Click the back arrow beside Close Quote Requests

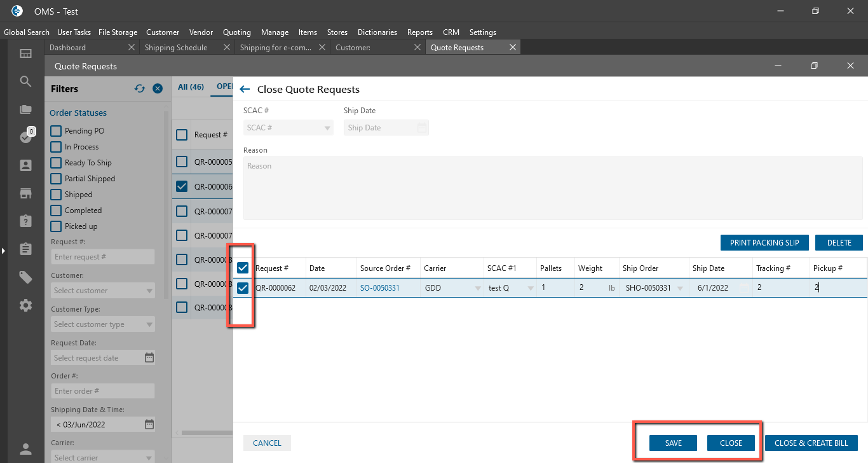[x=245, y=90]
